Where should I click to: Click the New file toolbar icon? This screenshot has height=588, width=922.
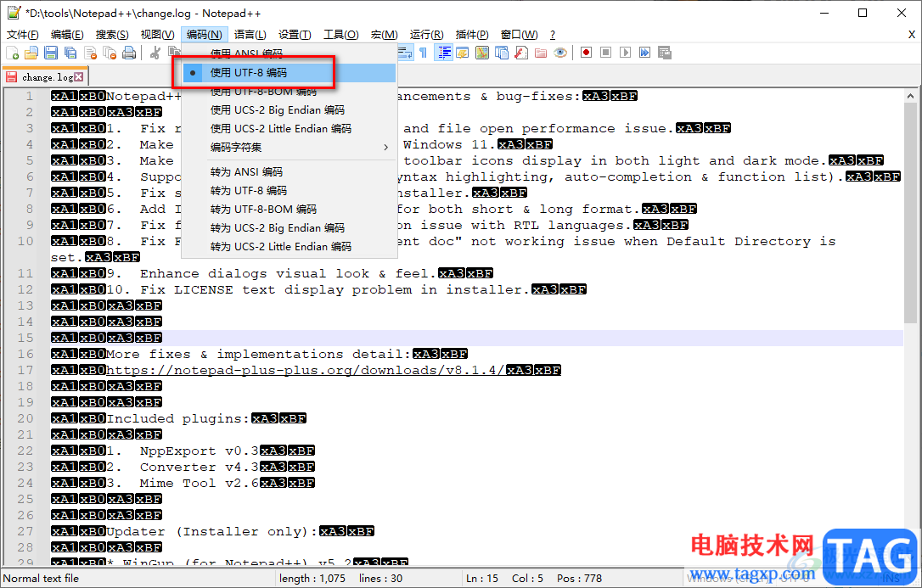pos(13,53)
